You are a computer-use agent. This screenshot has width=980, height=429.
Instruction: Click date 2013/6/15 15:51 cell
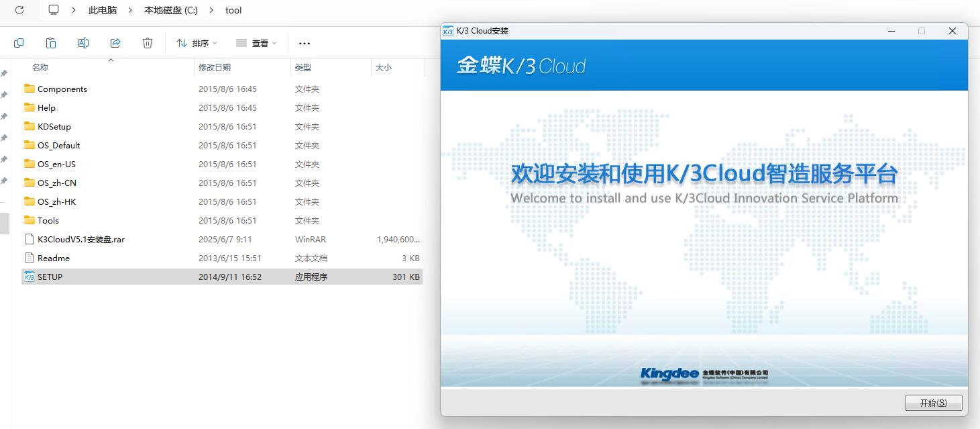tap(230, 258)
